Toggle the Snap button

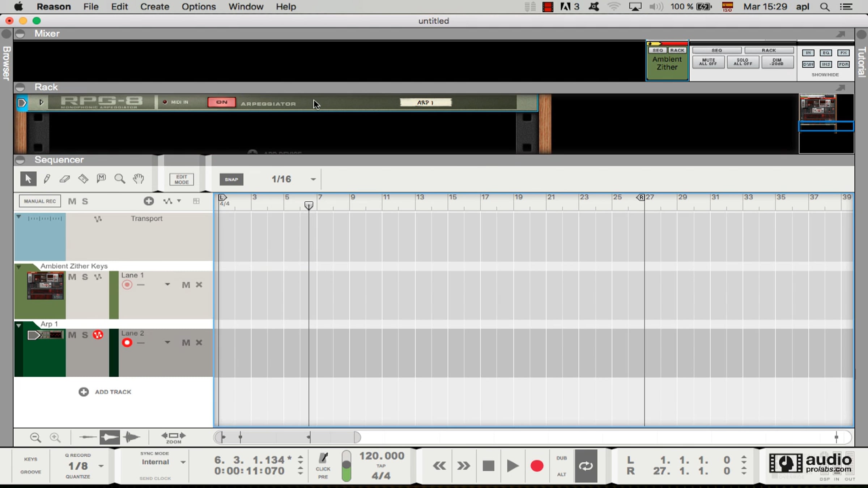point(231,179)
